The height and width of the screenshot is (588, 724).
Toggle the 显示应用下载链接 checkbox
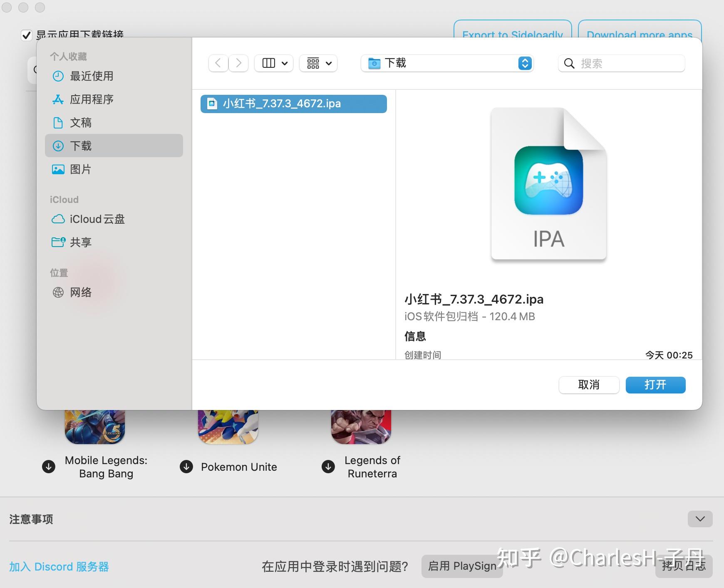coord(27,35)
